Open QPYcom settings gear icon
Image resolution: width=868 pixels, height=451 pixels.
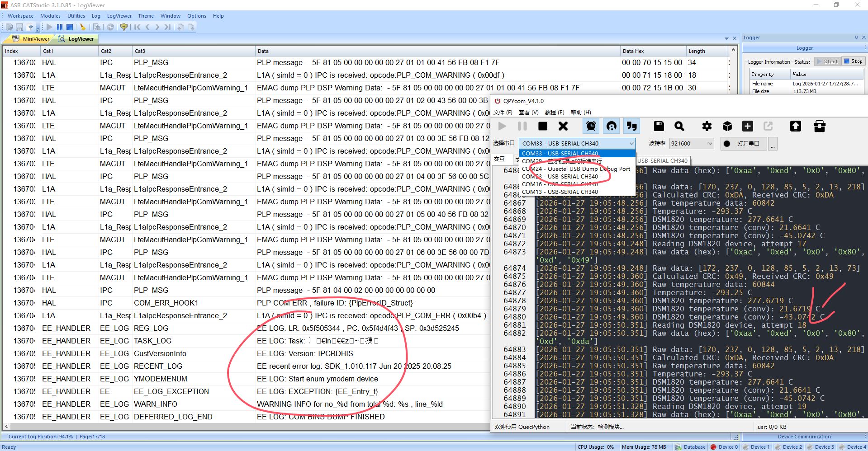tap(707, 126)
